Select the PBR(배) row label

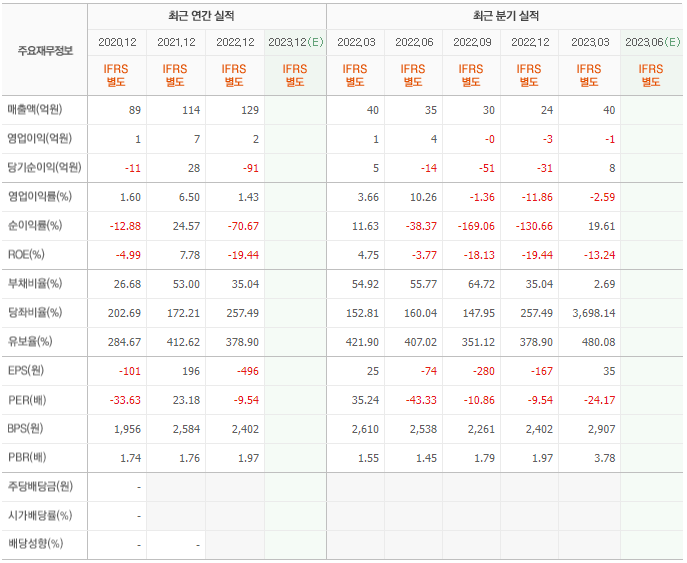pos(27,457)
